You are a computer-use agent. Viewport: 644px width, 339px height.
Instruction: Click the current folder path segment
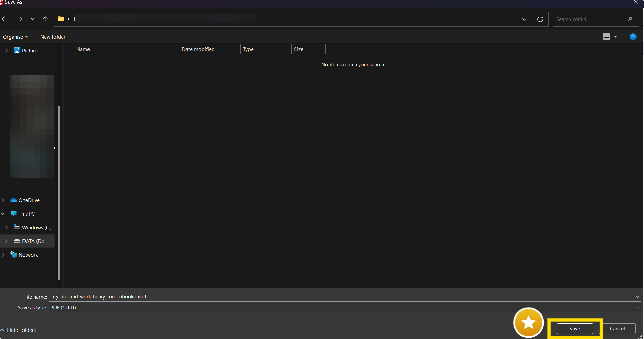[74, 19]
